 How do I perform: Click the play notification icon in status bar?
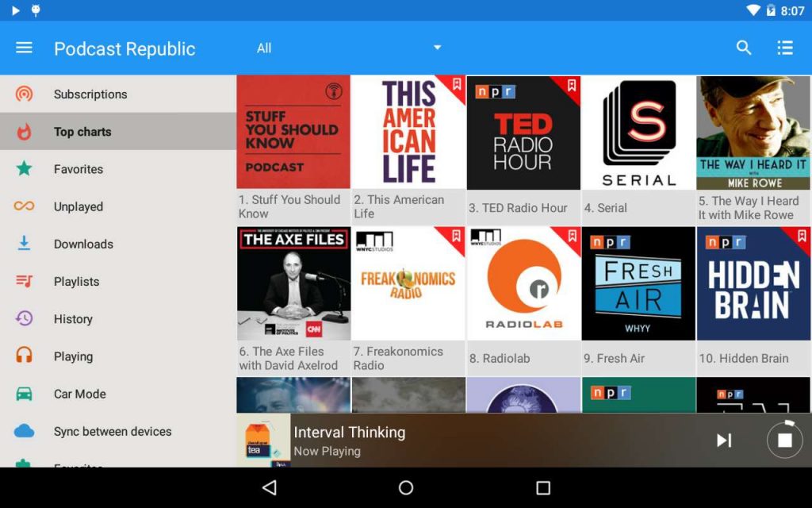point(16,10)
